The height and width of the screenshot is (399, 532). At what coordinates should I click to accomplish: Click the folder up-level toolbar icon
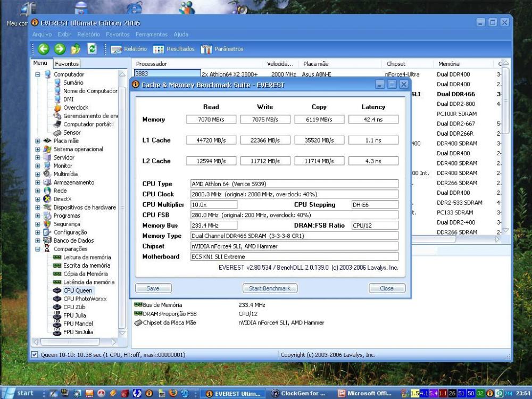tap(76, 49)
